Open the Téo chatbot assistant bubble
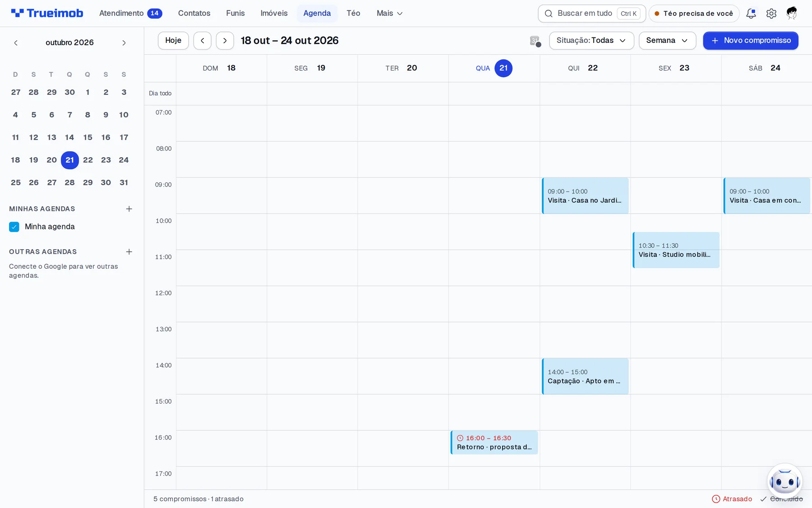The width and height of the screenshot is (812, 508). 784,481
